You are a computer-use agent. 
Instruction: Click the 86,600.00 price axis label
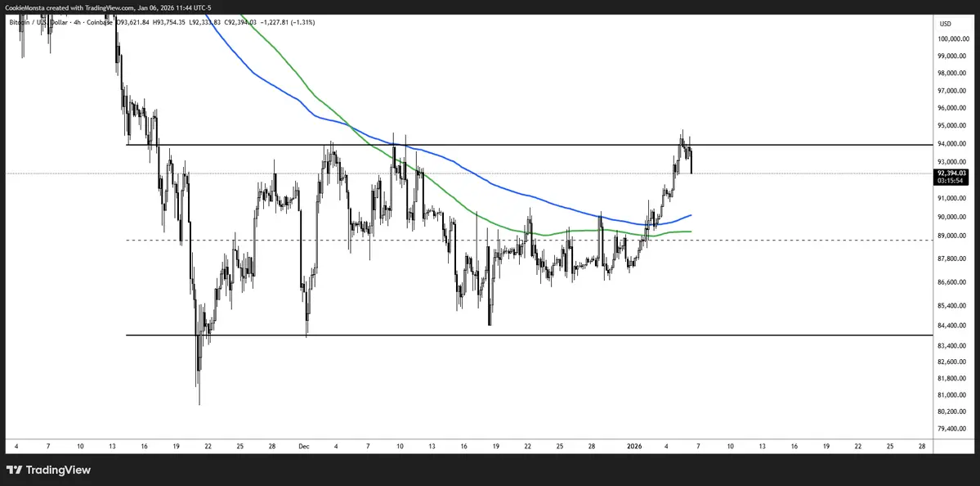(x=953, y=283)
